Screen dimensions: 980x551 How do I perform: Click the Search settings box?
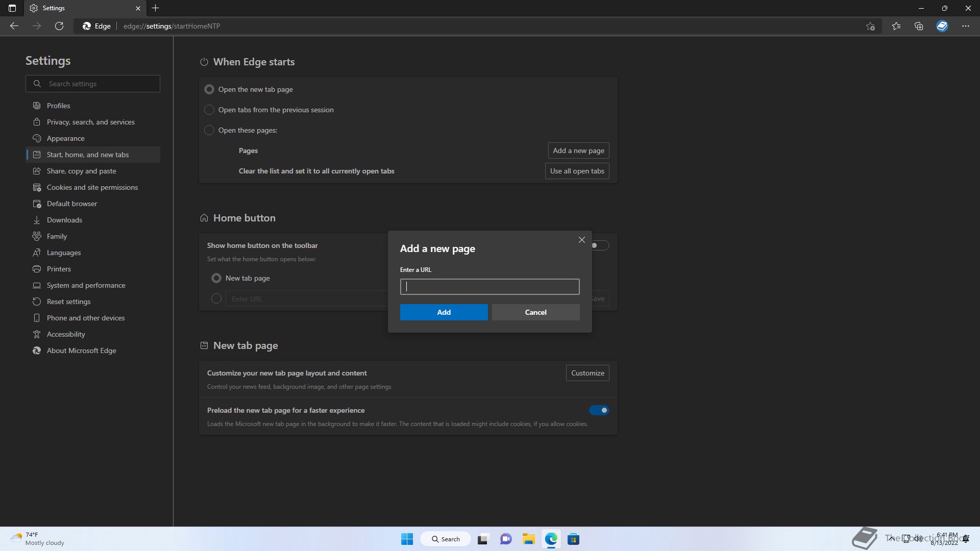coord(93,84)
